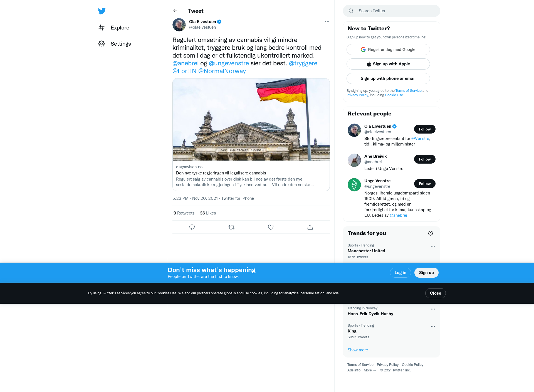Like the tweet with heart icon
Viewport: 534px width, 392px height.
click(271, 227)
